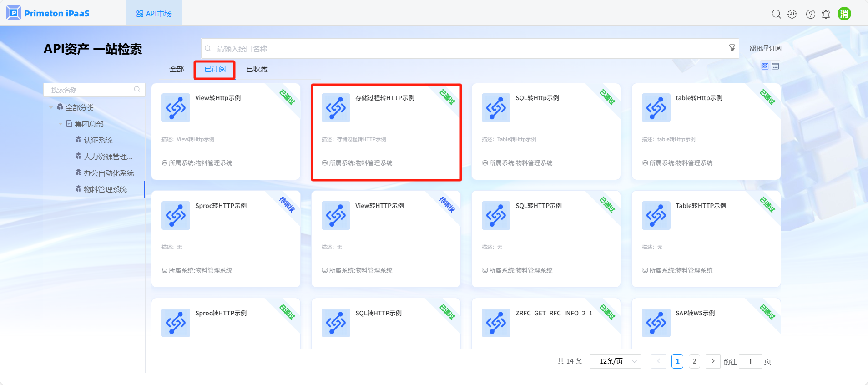The image size is (868, 385).
Task: Open the notifications bell
Action: click(x=826, y=15)
